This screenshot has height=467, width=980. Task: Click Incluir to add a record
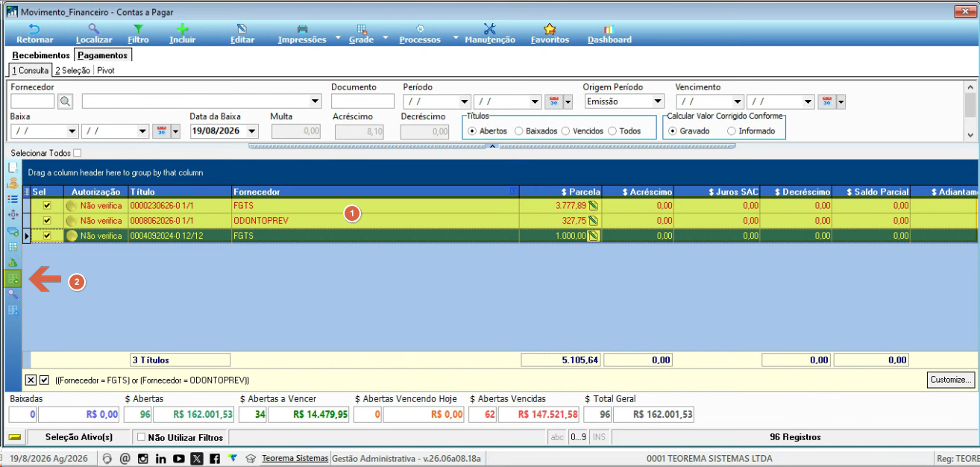click(x=182, y=34)
